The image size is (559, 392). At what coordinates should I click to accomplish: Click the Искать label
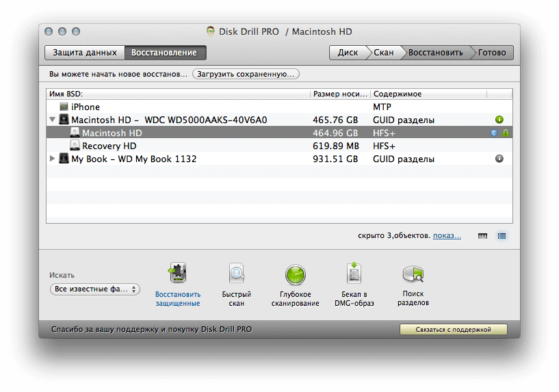click(x=62, y=275)
